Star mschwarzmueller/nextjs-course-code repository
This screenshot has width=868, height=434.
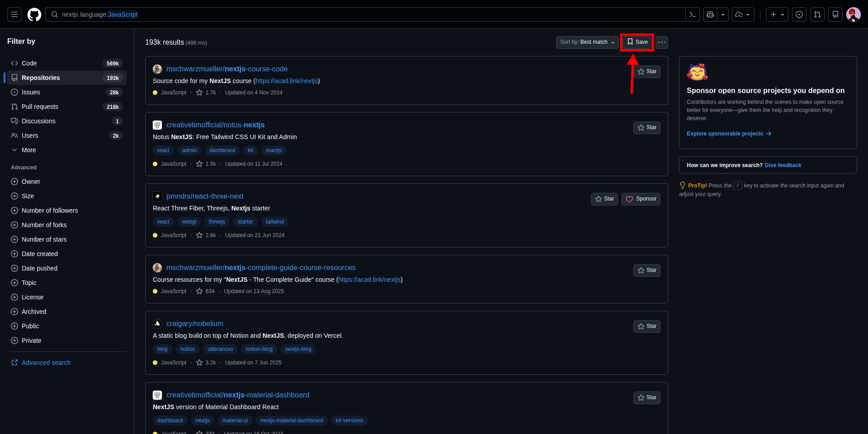(647, 72)
